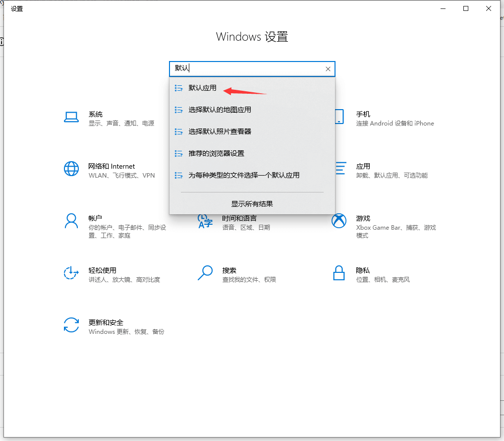Click icon beside 为每种类型的文件选择一个默认应用
Screen dimensions: 504x441
click(x=179, y=175)
